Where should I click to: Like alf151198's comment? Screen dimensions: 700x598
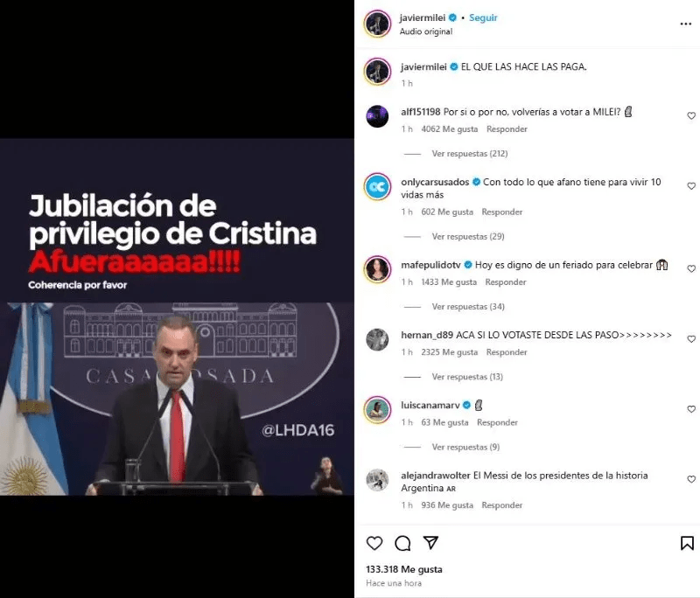coord(691,116)
